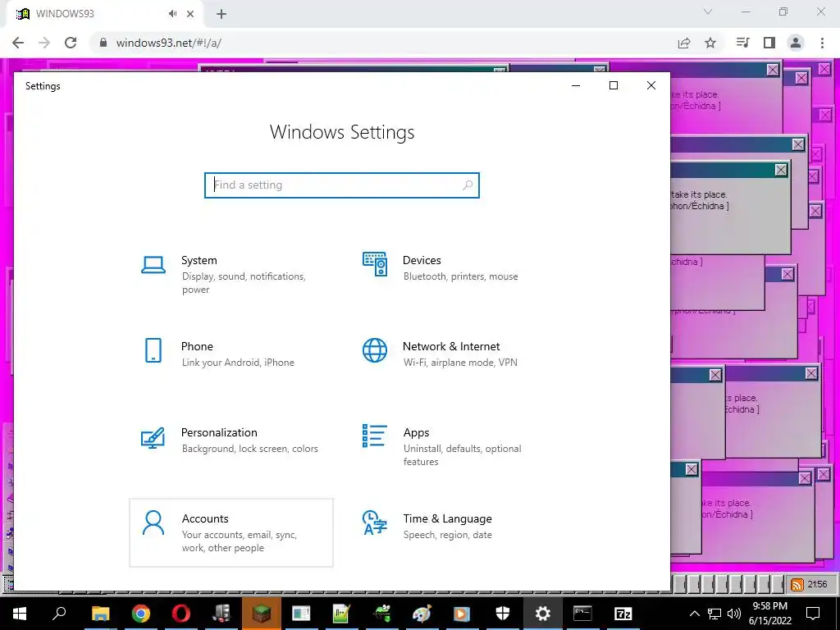Click the Network & Internet title

pos(451,347)
